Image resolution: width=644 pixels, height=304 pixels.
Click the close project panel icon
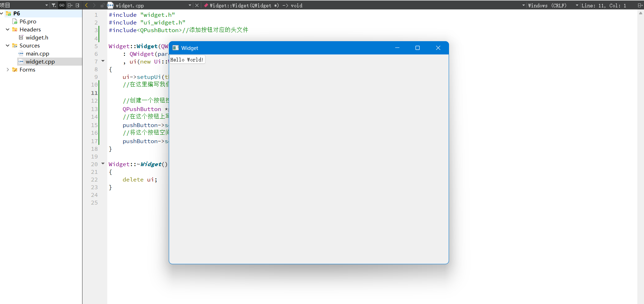[x=78, y=5]
